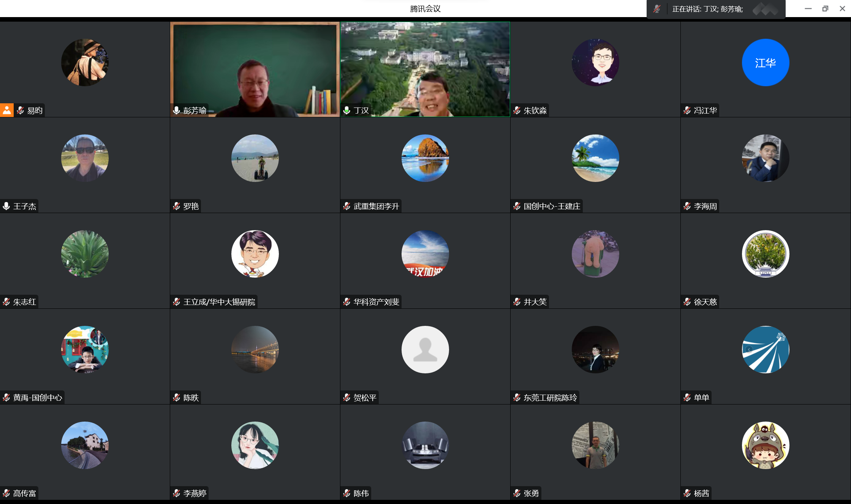Screen dimensions: 851x504
Task: Click the muted microphone icon for 井大笑
Action: [517, 302]
